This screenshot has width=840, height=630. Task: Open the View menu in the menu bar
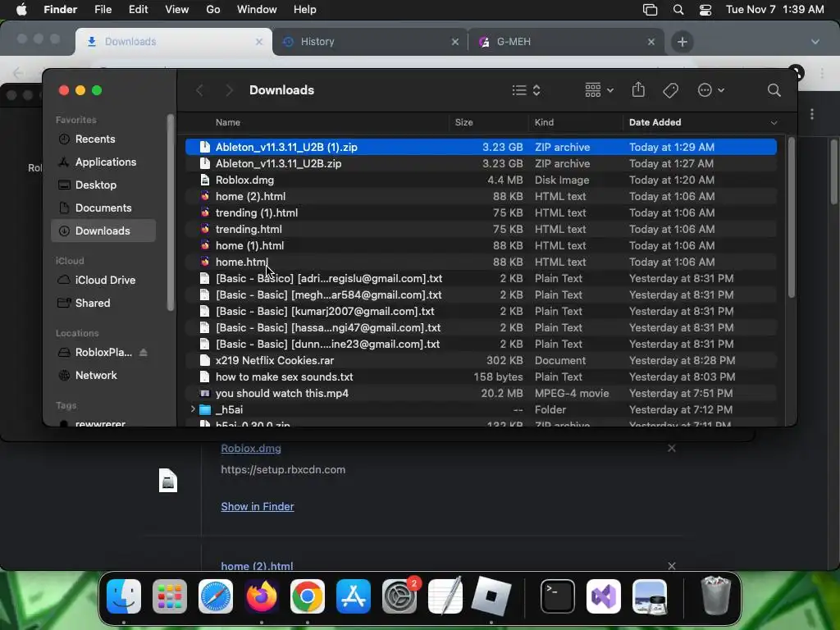pyautogui.click(x=177, y=10)
